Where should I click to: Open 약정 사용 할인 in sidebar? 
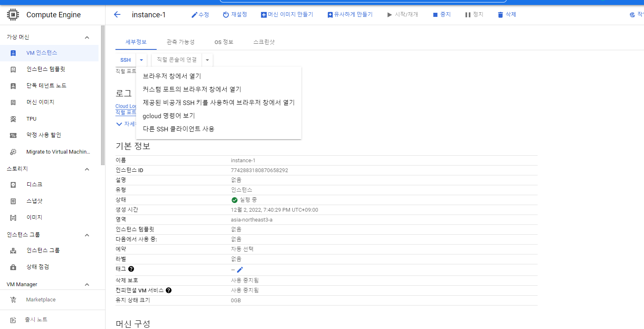coord(49,135)
